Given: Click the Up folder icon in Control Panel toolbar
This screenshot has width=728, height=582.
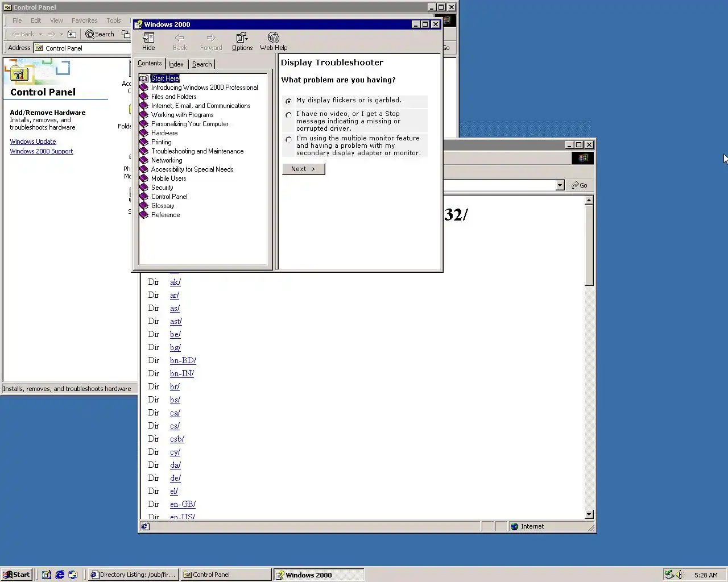Looking at the screenshot, I should click(72, 34).
